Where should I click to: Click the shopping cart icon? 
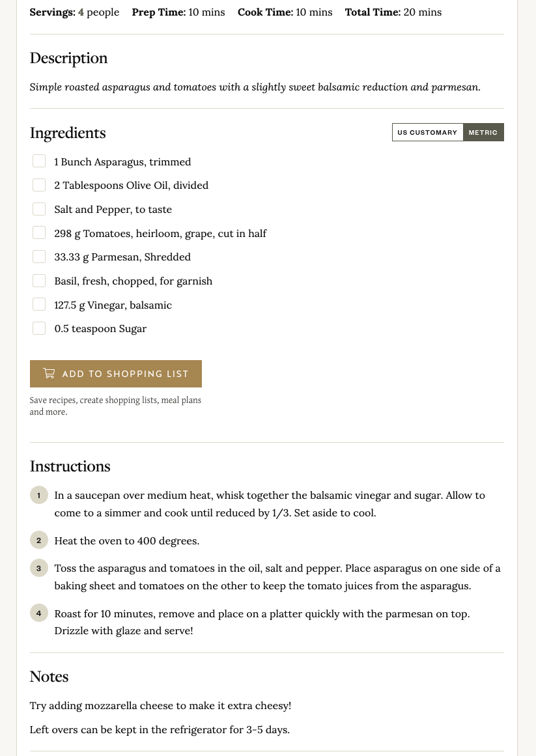tap(49, 373)
